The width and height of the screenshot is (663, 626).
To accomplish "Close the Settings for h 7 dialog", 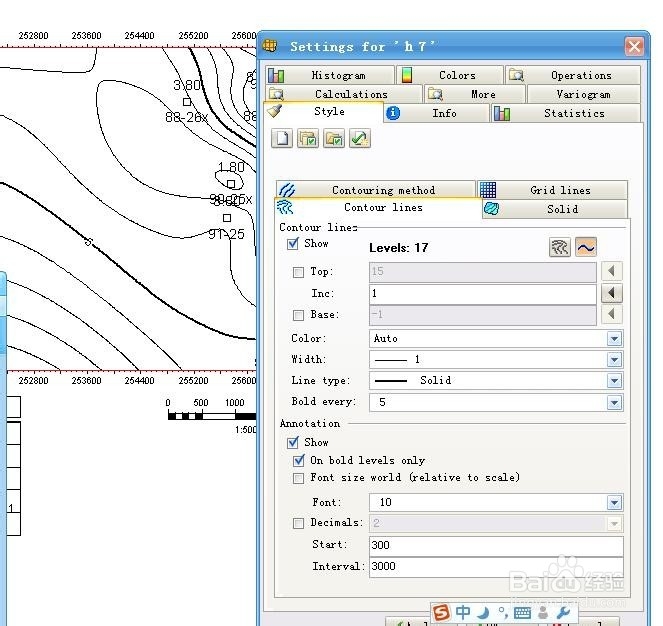I will click(x=634, y=46).
